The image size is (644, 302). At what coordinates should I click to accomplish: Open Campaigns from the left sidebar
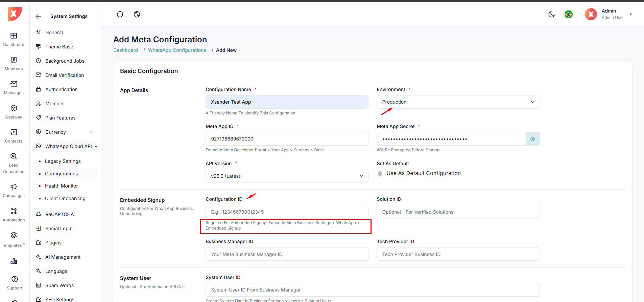[14, 190]
